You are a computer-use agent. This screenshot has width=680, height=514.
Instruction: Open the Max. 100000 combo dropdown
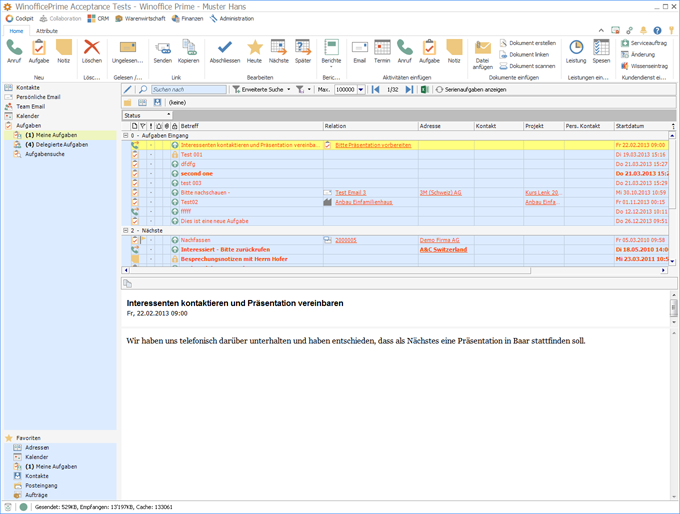tap(360, 90)
